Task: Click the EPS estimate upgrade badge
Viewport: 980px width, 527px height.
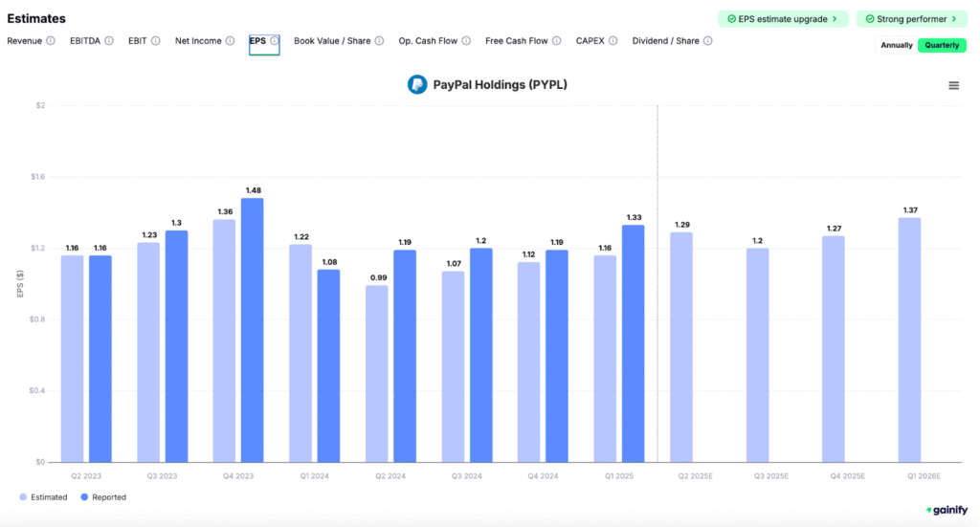Action: pos(783,19)
